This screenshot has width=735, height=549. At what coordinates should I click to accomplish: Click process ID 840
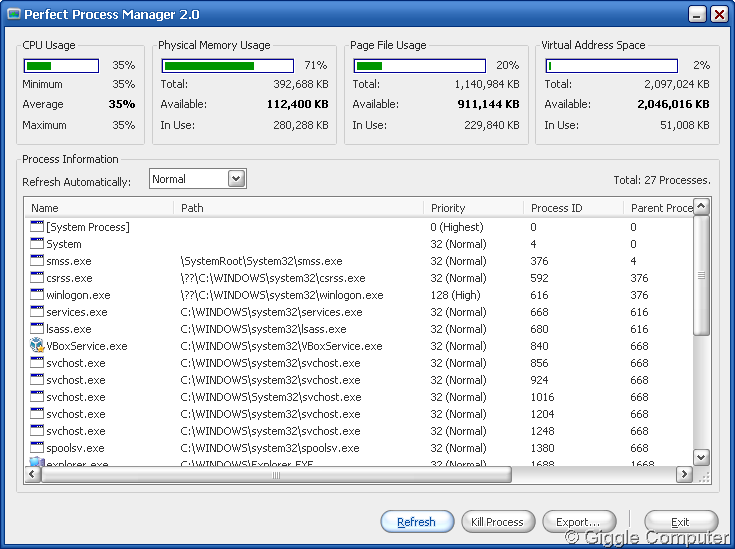(540, 346)
